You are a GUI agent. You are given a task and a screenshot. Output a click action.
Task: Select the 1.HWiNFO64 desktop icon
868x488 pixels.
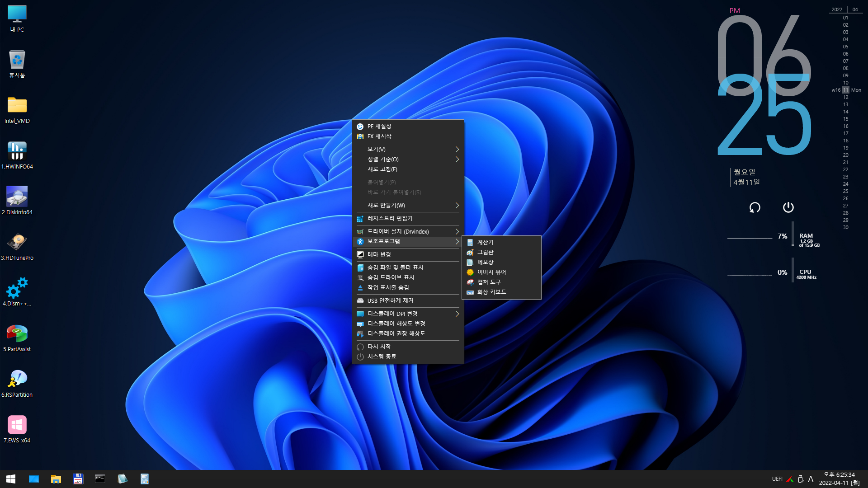[17, 155]
